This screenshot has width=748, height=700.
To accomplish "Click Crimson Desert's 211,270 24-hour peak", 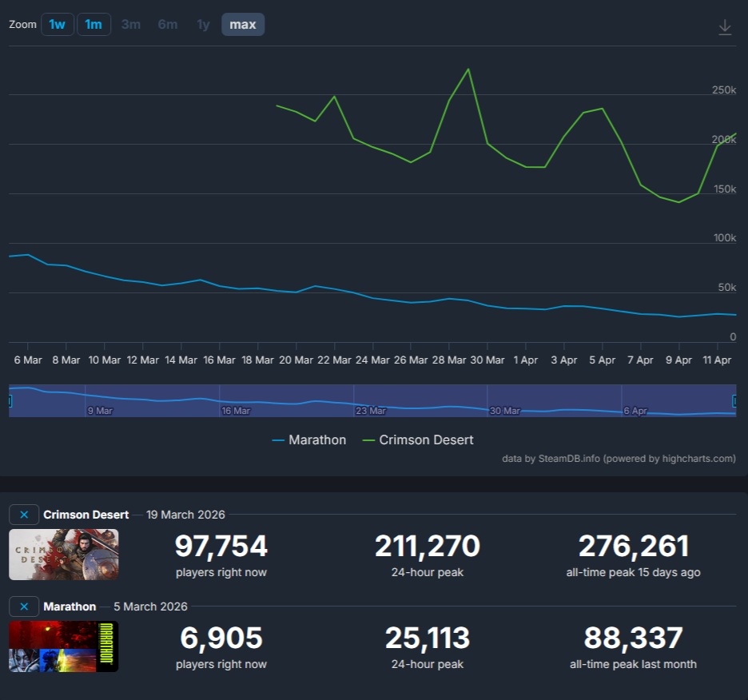I will 428,546.
